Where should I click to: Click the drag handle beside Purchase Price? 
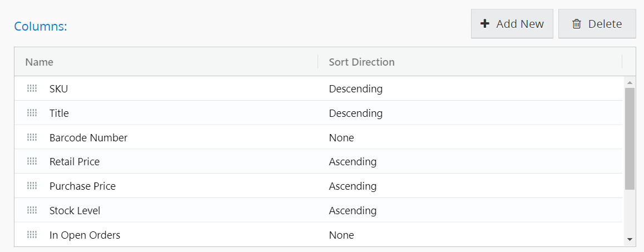pos(32,186)
